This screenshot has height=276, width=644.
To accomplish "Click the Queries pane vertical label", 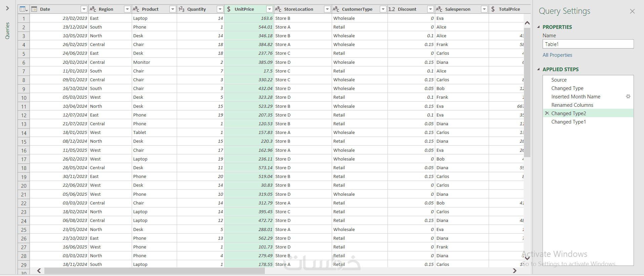I will (x=7, y=31).
